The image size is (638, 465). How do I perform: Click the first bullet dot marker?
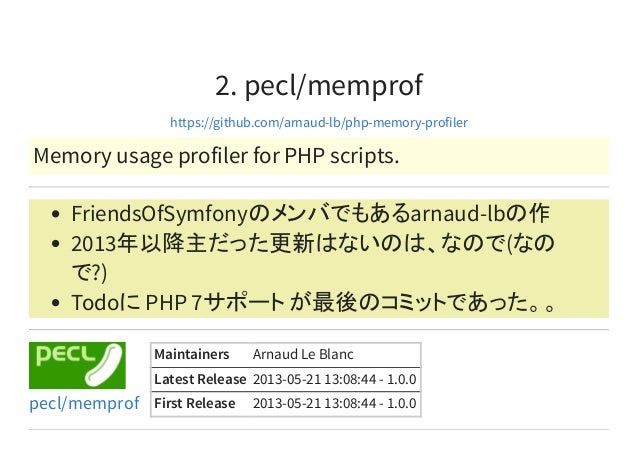[56, 214]
